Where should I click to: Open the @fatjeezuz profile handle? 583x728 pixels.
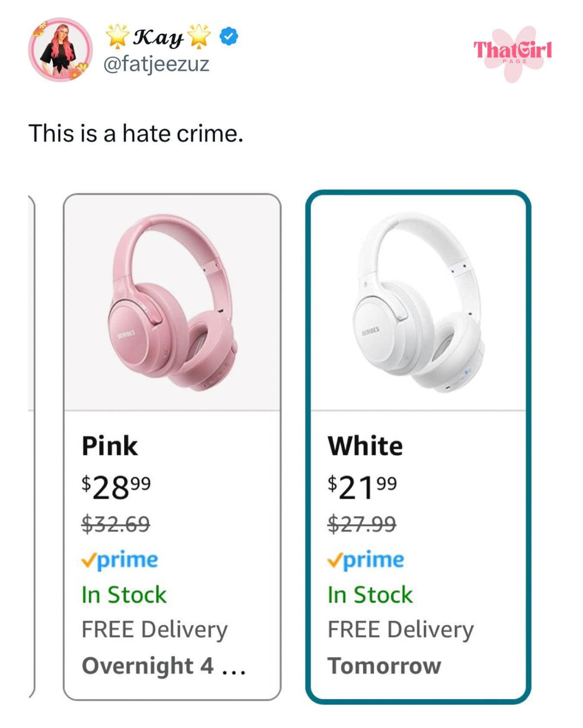click(156, 64)
